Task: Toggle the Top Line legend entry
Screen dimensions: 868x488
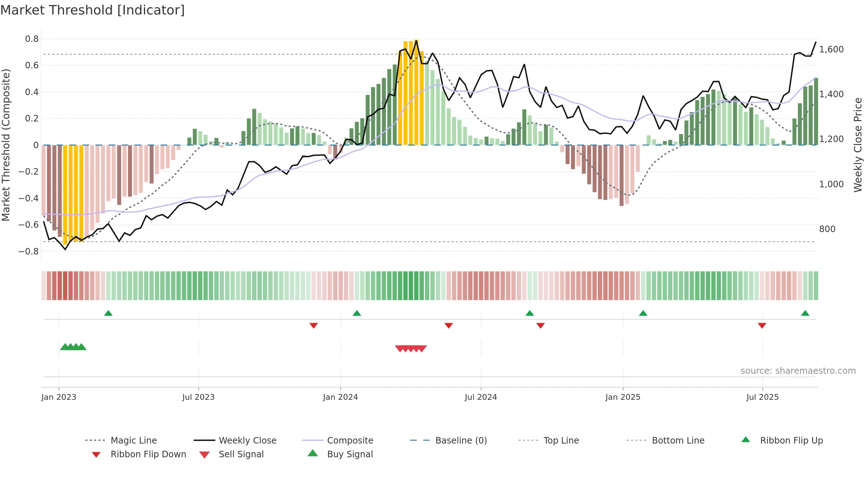Action: 548,440
